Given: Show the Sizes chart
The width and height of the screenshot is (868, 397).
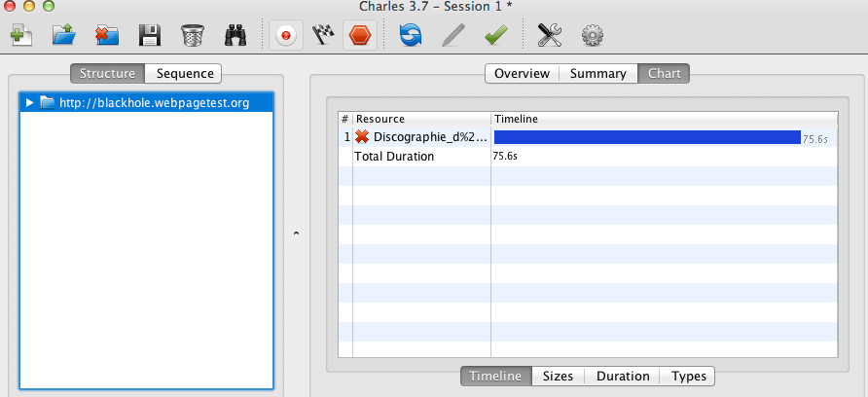Looking at the screenshot, I should click(x=558, y=376).
